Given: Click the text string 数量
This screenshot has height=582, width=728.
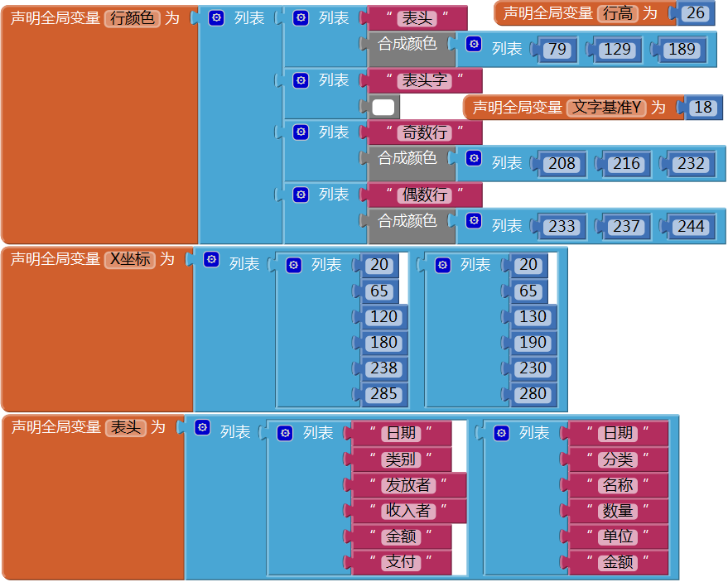Looking at the screenshot, I should tap(618, 511).
